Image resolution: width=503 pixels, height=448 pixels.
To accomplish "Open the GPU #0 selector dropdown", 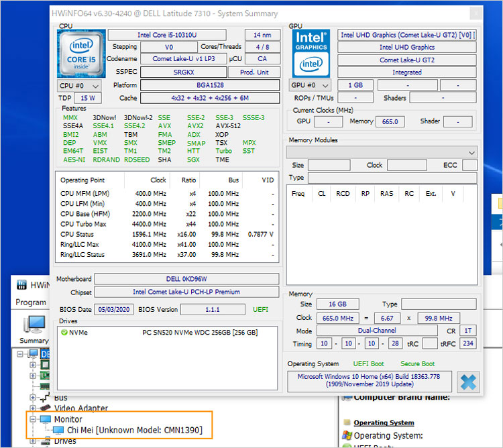I will [310, 85].
